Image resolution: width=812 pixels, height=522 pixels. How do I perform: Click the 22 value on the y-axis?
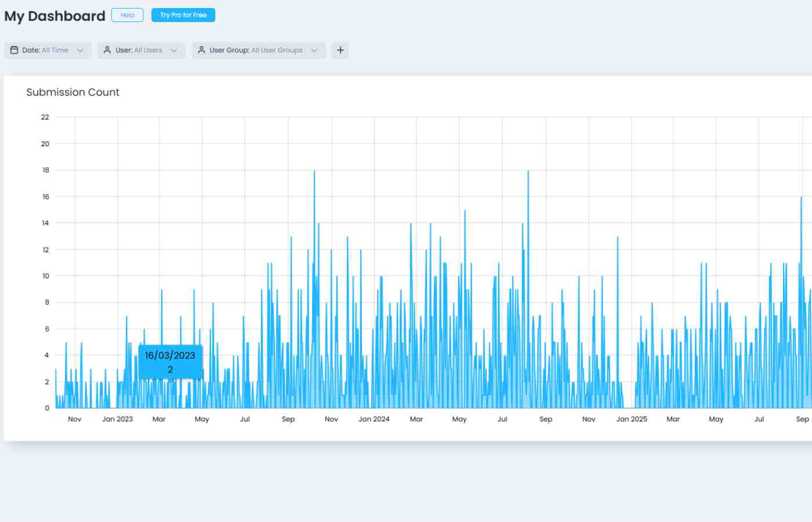[44, 117]
